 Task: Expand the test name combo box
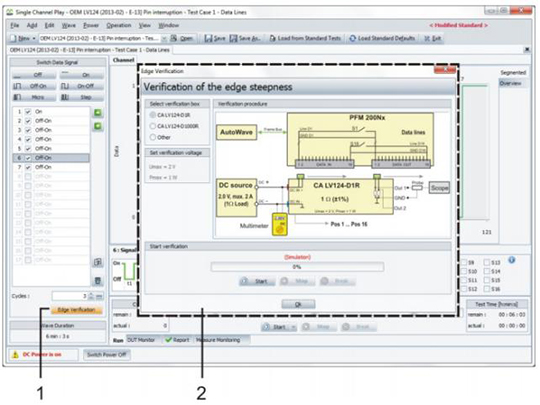click(164, 38)
